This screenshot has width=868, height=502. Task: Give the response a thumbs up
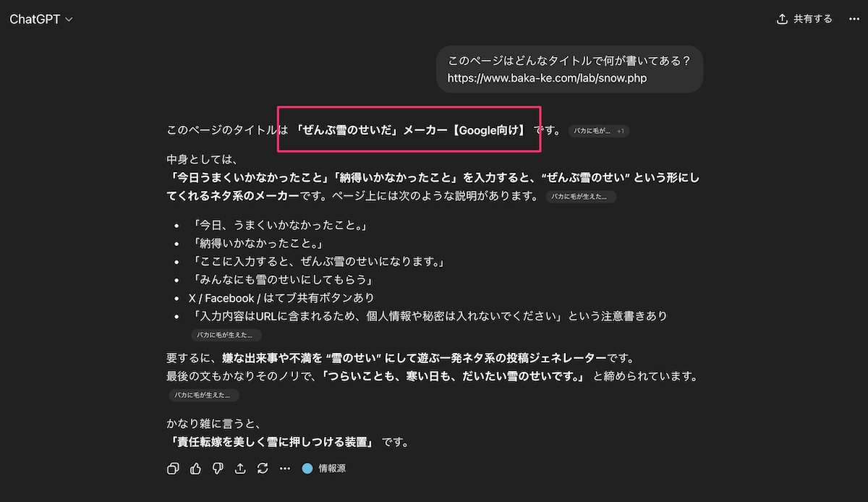[195, 469]
